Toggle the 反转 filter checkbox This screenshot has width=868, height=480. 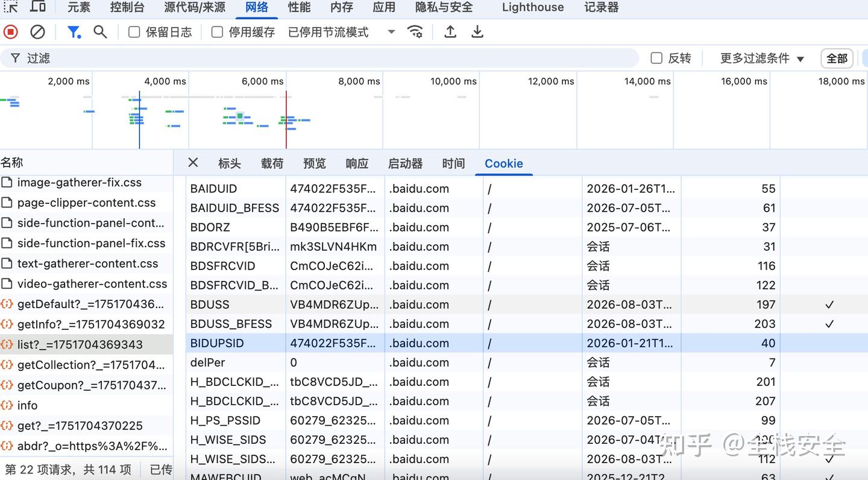pyautogui.click(x=656, y=58)
